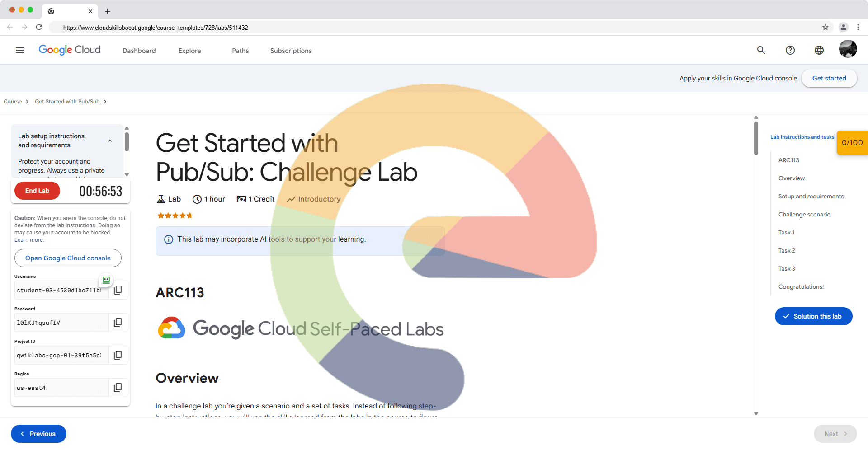Bookmark this page with star icon

[x=826, y=27]
